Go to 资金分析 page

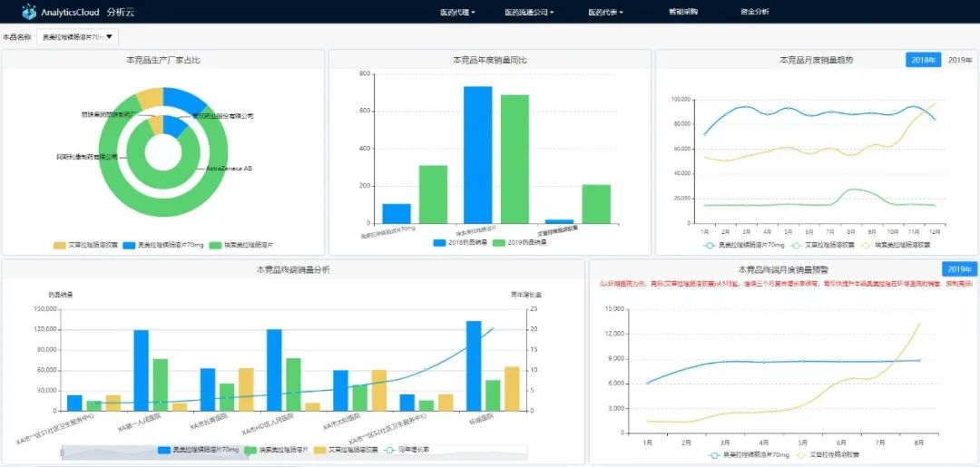click(754, 13)
